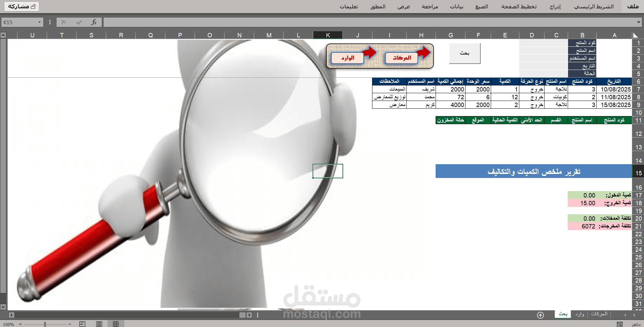This screenshot has height=327, width=644.
Task: Click the تقرير ملخص الكميات والتكاليف banner
Action: point(534,171)
